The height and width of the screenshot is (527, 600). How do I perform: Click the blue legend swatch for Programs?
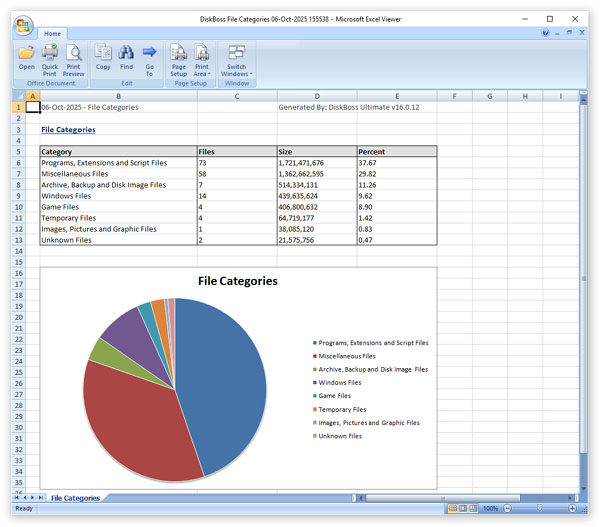315,343
